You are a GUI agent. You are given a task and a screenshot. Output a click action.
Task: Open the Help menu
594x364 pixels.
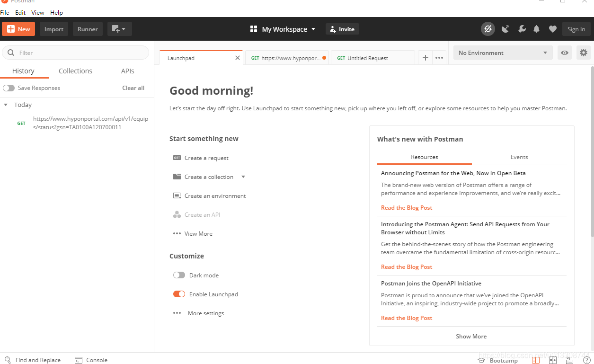tap(56, 13)
